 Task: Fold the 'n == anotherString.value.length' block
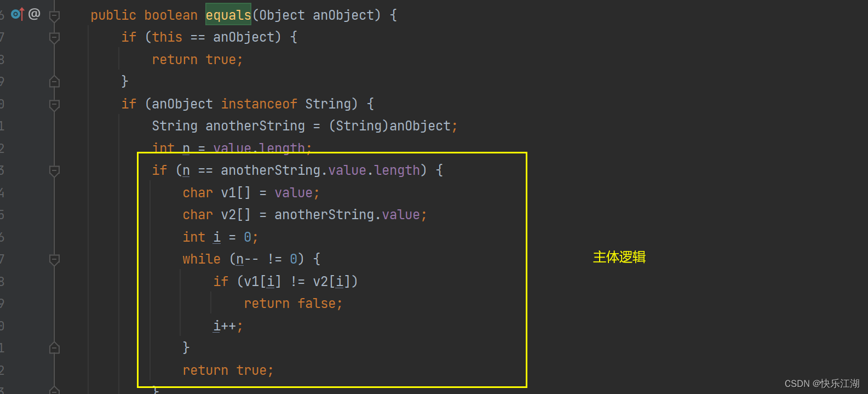click(x=54, y=171)
